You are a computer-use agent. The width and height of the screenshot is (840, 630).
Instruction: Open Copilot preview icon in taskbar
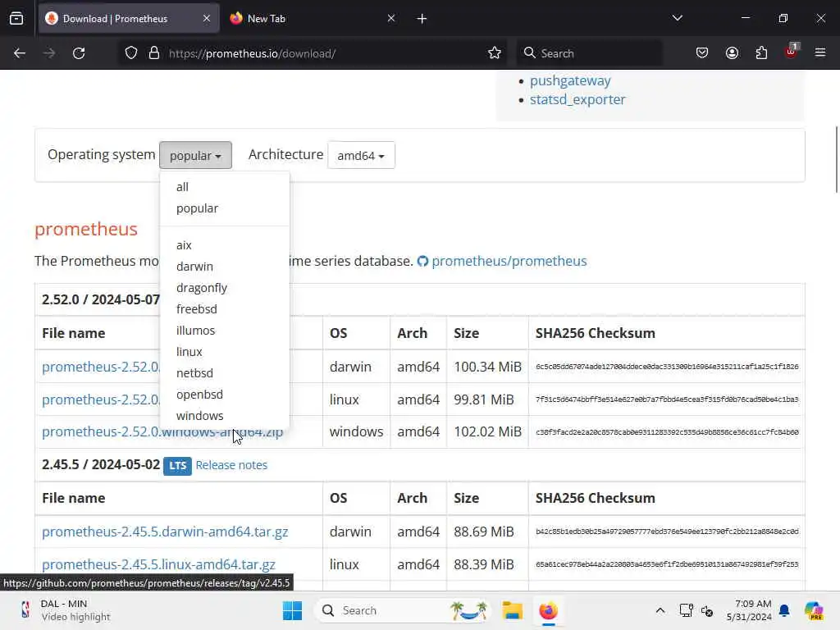[x=814, y=610]
